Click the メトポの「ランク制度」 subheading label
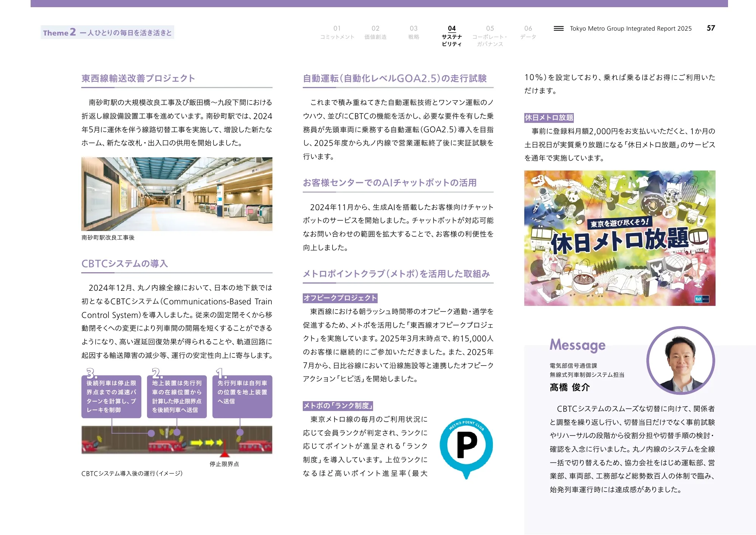This screenshot has width=756, height=535. point(338,406)
